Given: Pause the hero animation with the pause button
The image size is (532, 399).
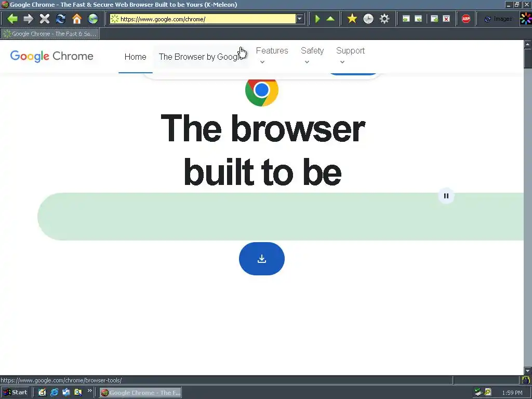Looking at the screenshot, I should pos(446,196).
